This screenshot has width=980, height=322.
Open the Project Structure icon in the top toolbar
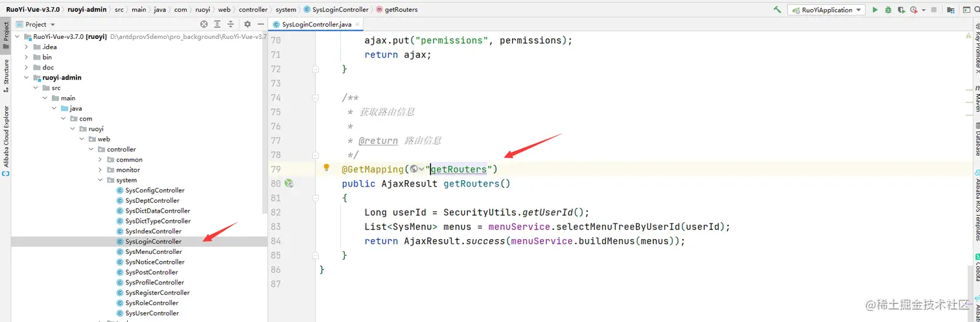coord(951,10)
